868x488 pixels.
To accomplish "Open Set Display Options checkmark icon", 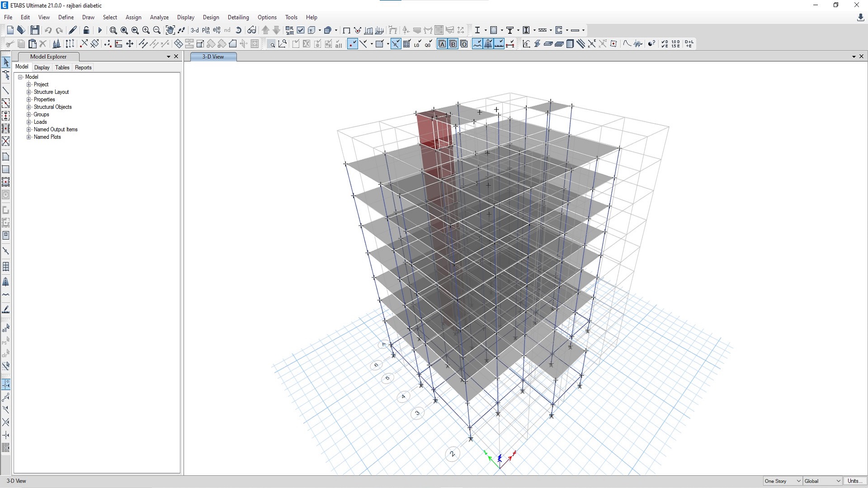I will point(301,30).
